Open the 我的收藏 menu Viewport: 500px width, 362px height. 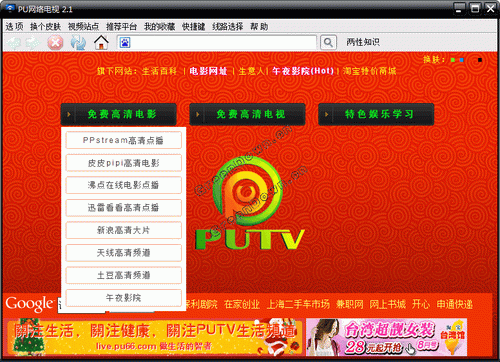(x=159, y=27)
